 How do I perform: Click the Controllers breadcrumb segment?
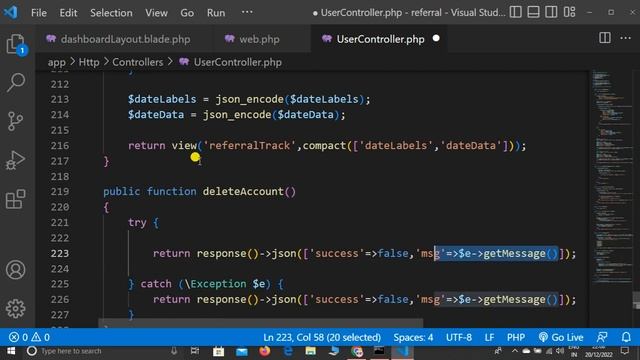pos(138,62)
